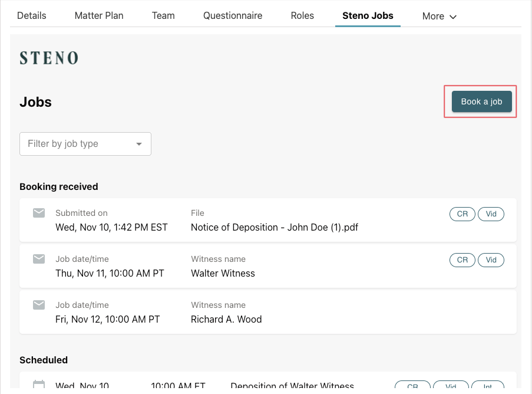
Task: Open the Team tab
Action: click(x=163, y=15)
